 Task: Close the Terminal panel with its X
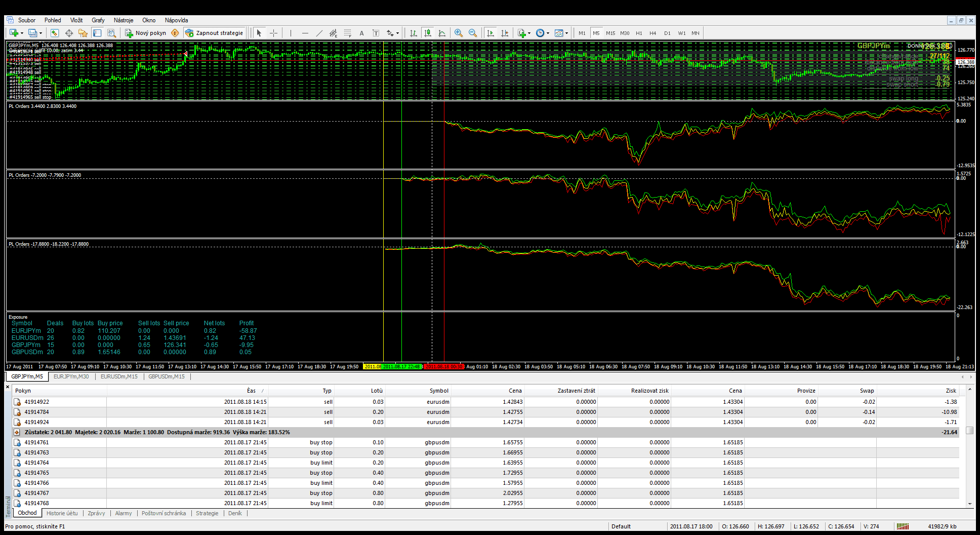pyautogui.click(x=8, y=387)
